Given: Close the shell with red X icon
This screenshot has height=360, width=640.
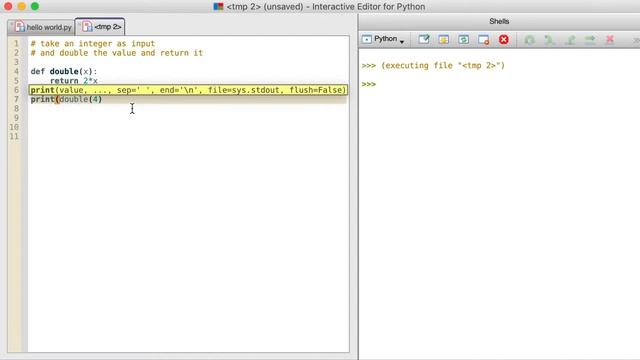Looking at the screenshot, I should (504, 40).
